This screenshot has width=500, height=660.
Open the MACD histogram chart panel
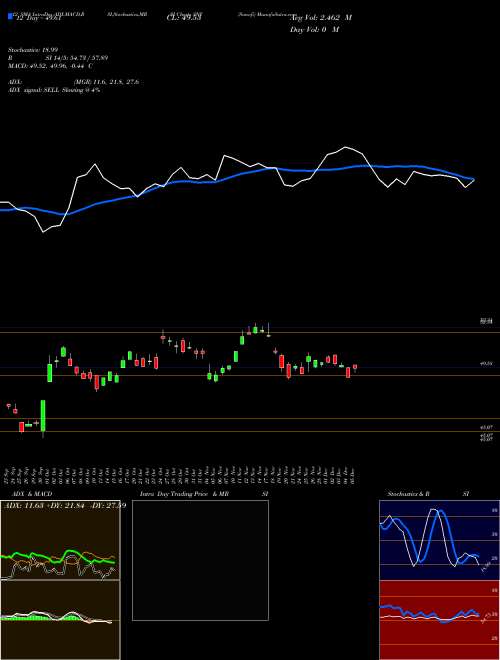[x=60, y=620]
